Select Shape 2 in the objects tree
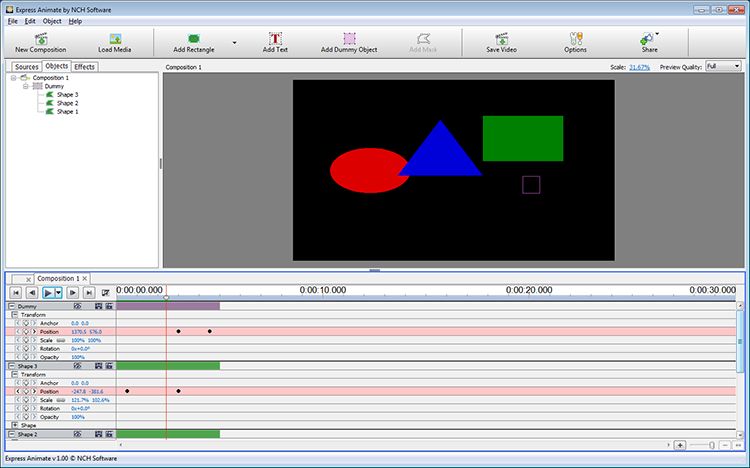 (67, 103)
